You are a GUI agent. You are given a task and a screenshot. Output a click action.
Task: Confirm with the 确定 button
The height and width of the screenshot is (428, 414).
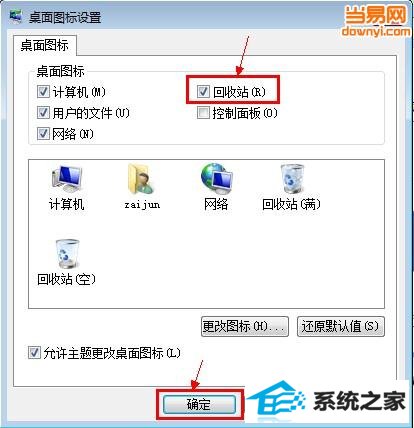tap(199, 405)
